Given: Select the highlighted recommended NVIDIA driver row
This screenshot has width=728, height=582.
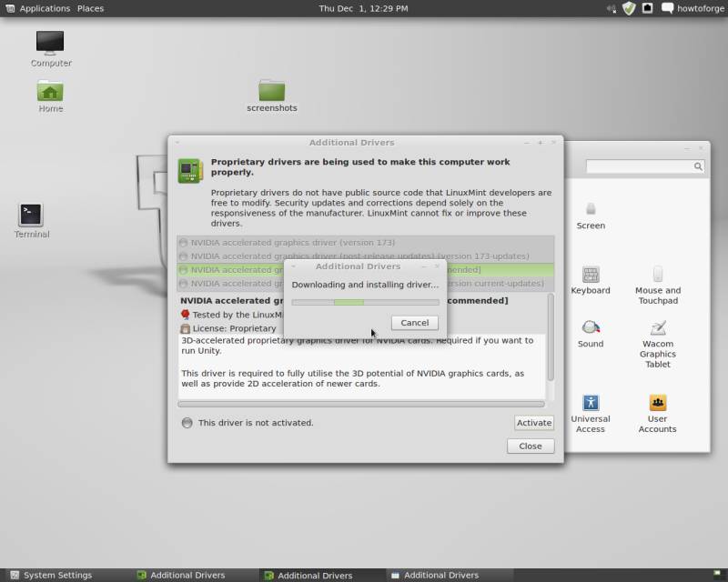Looking at the screenshot, I should tap(366, 270).
